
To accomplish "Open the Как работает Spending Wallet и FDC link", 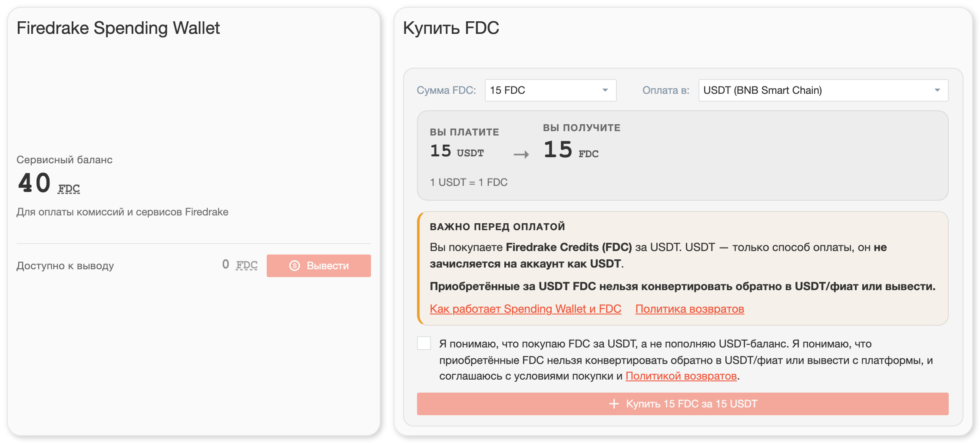I will [526, 309].
